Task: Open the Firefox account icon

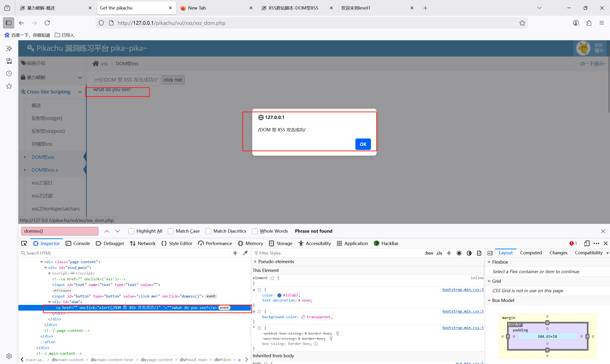Action: (x=576, y=23)
